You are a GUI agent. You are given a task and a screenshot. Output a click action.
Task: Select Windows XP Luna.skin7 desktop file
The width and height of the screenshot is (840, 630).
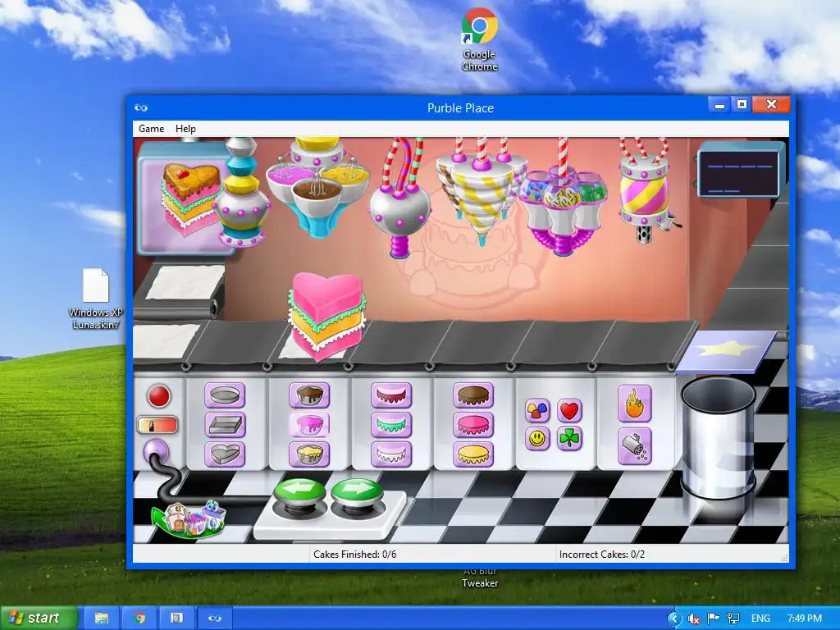pos(96,299)
